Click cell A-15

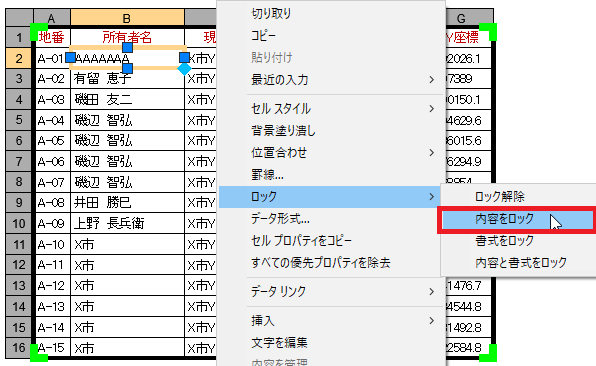click(x=52, y=347)
